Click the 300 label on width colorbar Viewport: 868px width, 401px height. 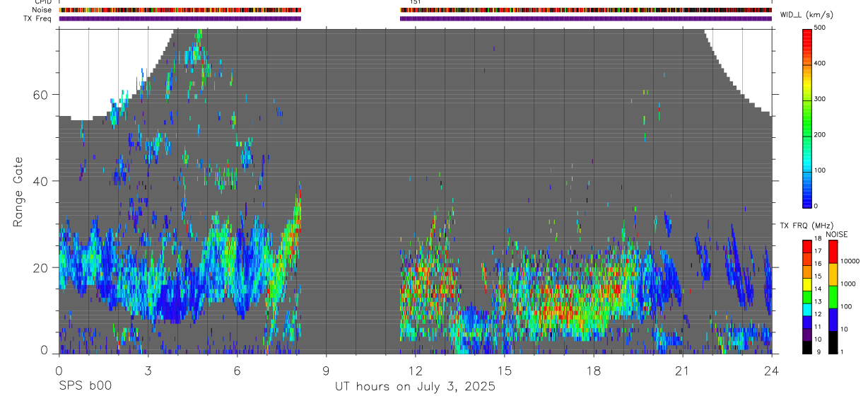click(821, 99)
